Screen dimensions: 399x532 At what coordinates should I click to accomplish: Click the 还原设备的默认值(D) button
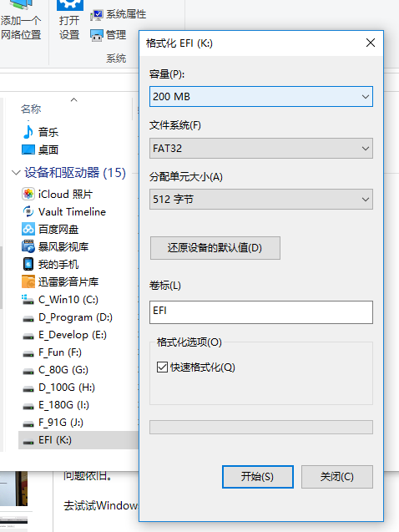(215, 248)
